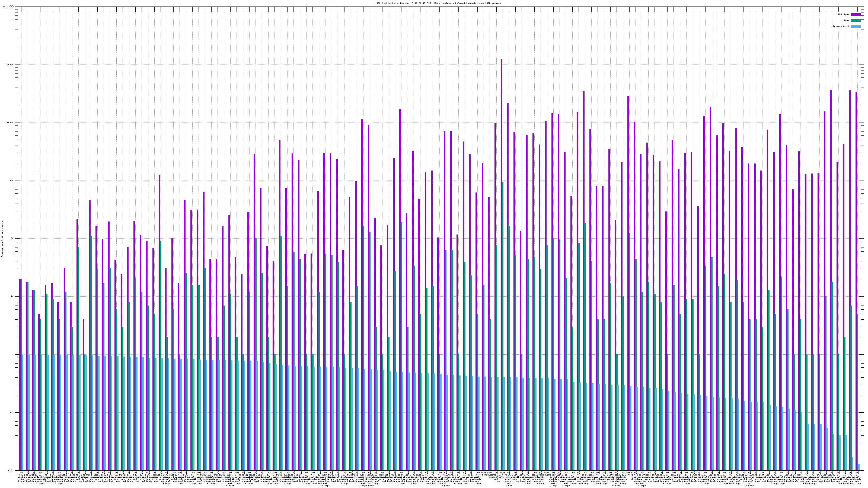This screenshot has width=868, height=488.
Task: Click the 1x10^(6) y-axis tick label
Action: (x=8, y=7)
